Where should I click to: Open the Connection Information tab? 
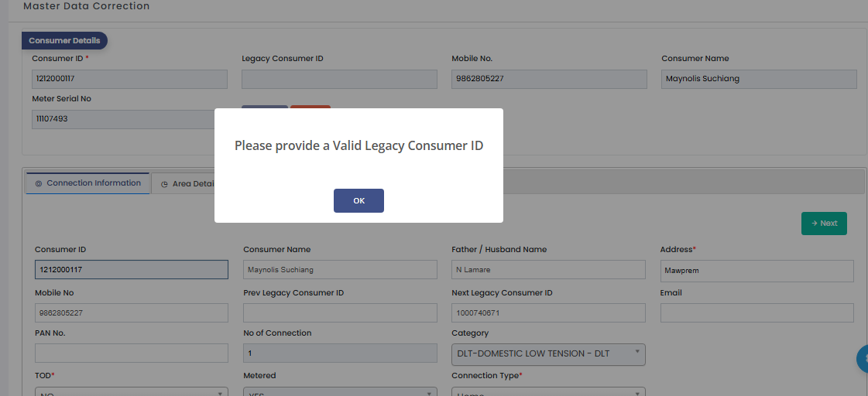click(x=88, y=183)
